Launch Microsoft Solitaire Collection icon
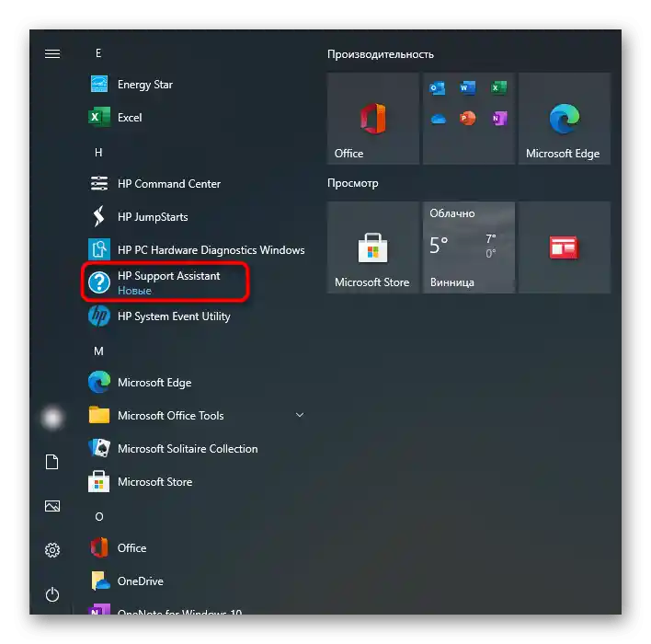651x644 pixels. 99,448
